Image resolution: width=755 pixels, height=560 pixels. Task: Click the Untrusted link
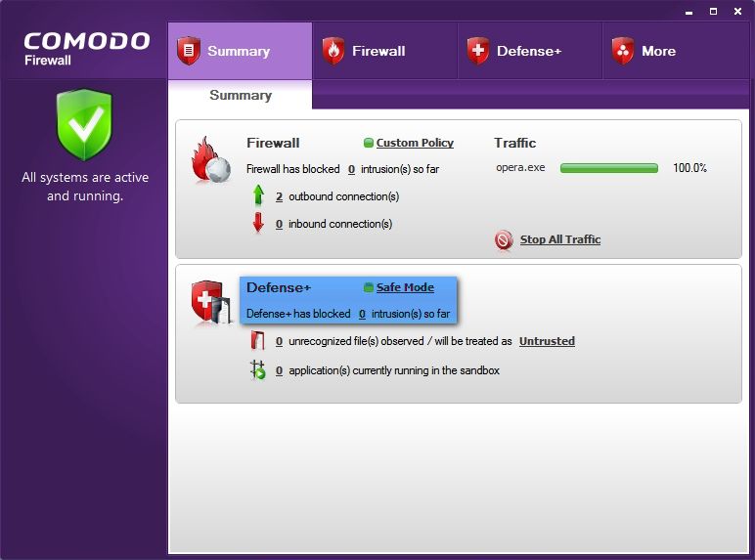coord(547,341)
